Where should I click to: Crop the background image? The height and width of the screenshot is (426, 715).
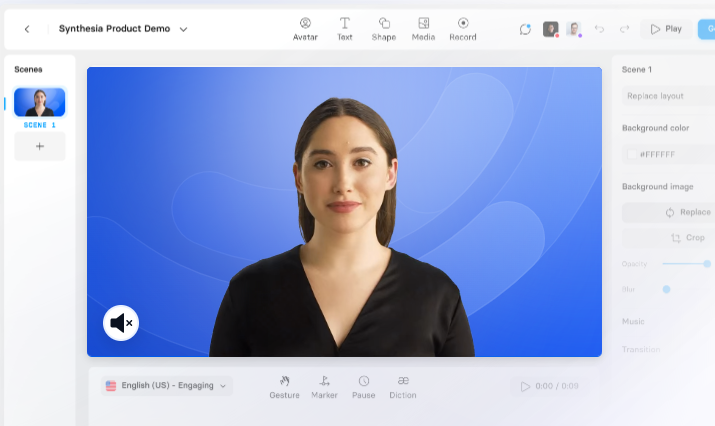668,238
